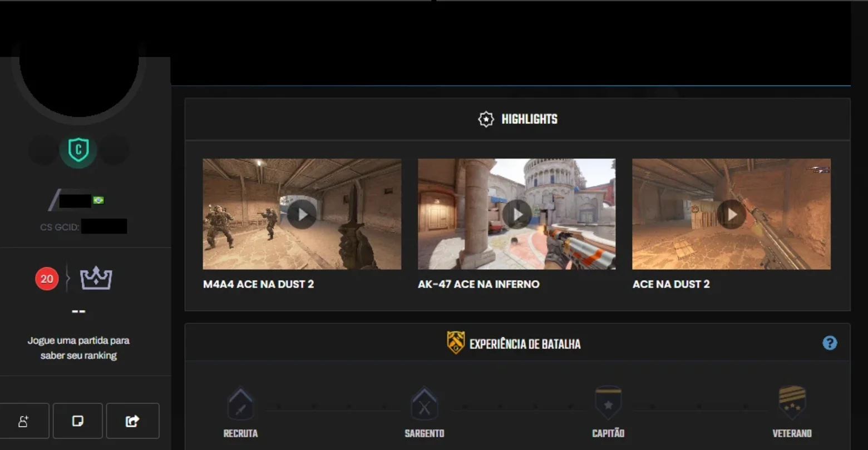Click the "RECRUTA" label
The image size is (868, 450).
(240, 433)
